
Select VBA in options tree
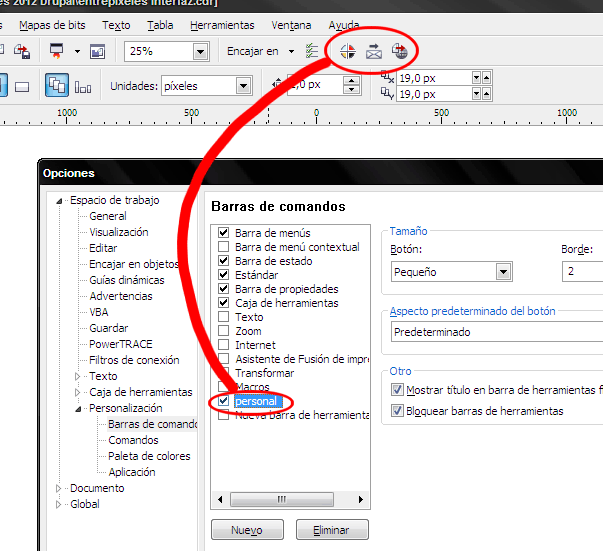point(99,312)
